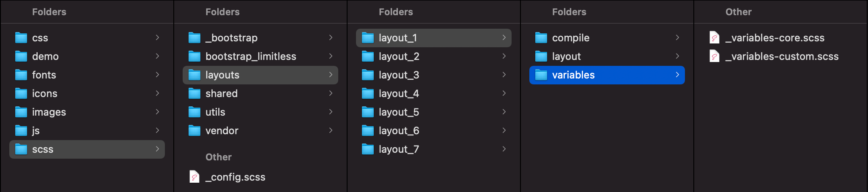Click the vendor folder icon
Screen dimensions: 868x192
click(x=194, y=131)
